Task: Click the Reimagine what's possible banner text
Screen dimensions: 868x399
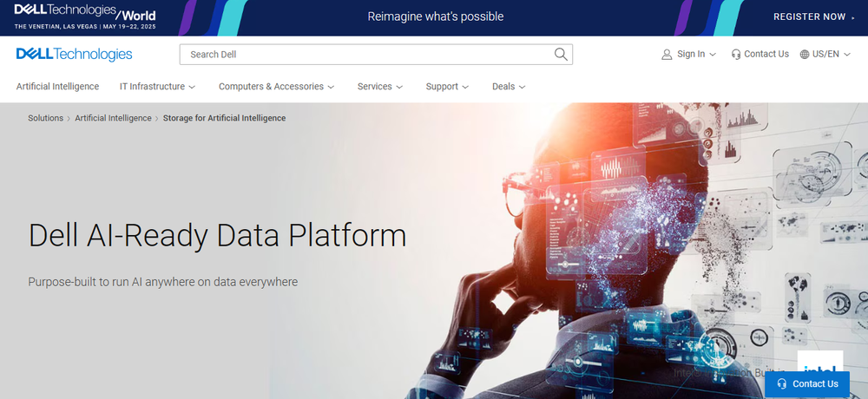Action: click(436, 16)
